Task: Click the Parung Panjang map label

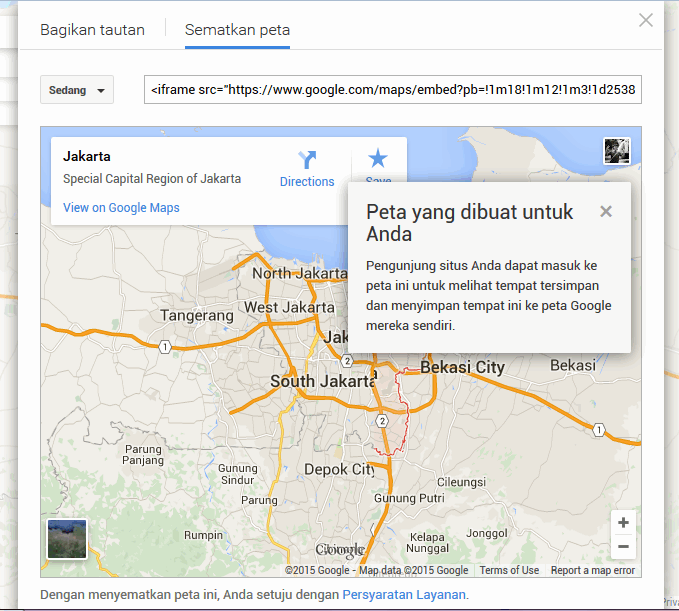Action: (x=143, y=455)
